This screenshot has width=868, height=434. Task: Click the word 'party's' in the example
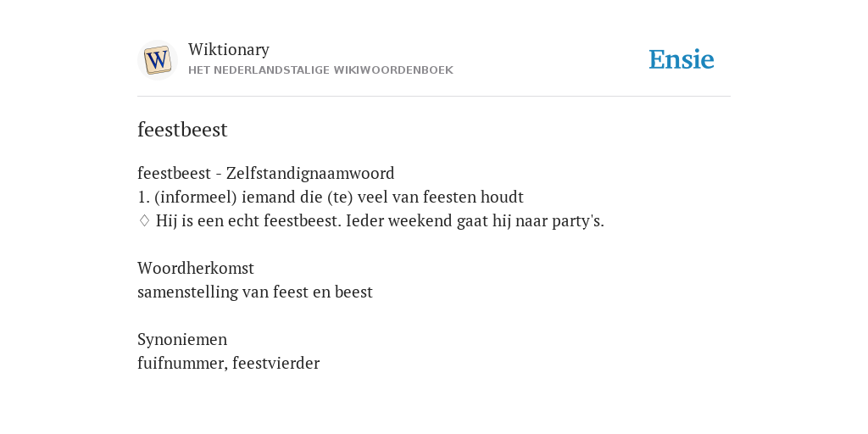[578, 221]
